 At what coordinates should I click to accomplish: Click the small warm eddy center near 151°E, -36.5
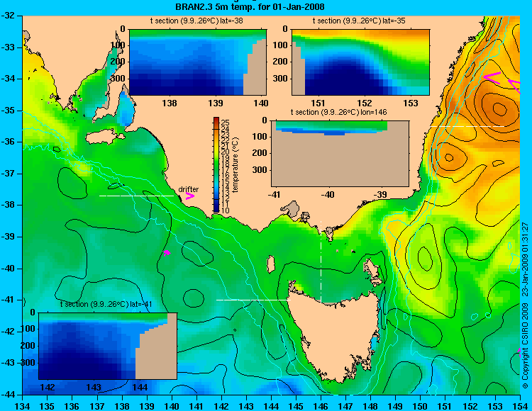(449, 157)
